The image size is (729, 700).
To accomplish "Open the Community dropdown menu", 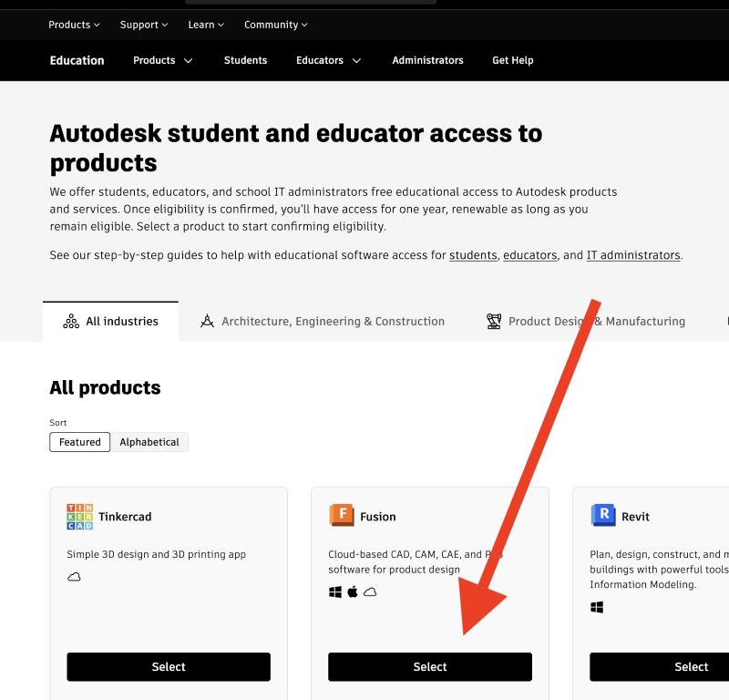I will tap(274, 25).
